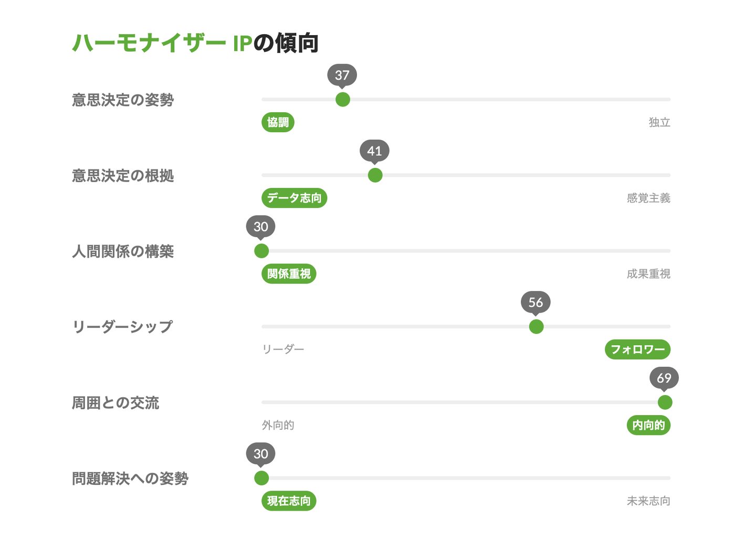Click the slider handle for 意思決定の姿勢
756x541 pixels.
(343, 99)
